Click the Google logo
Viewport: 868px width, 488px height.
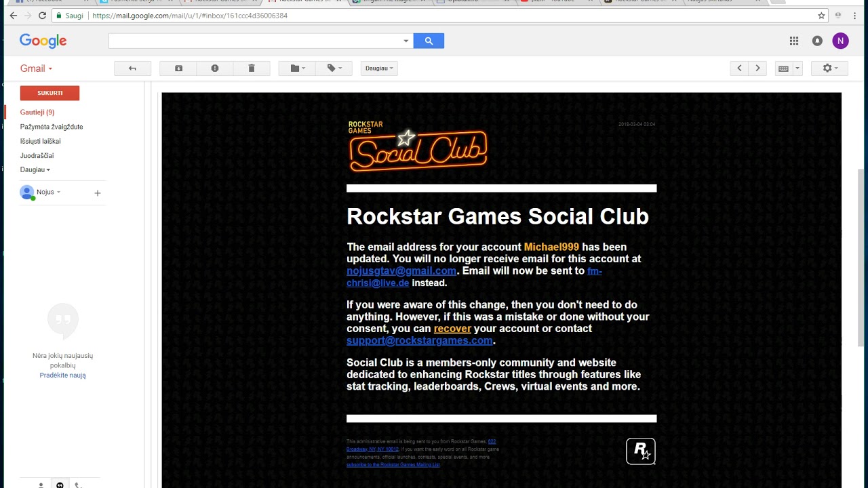click(x=43, y=41)
